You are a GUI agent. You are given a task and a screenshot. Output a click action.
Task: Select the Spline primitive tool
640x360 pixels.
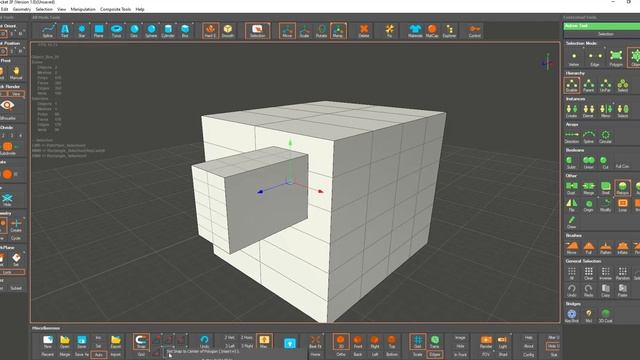[x=48, y=31]
